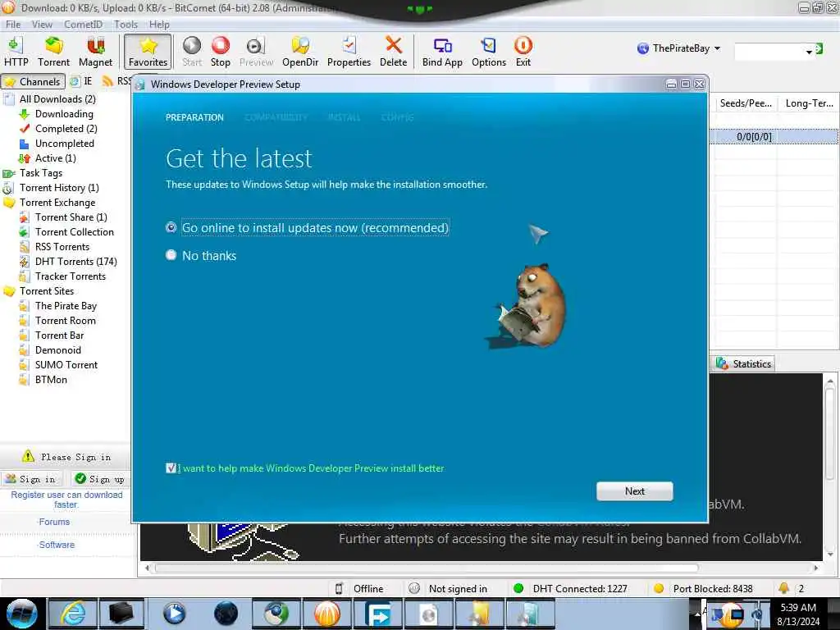
Task: Click Next in Windows Setup dialog
Action: tap(634, 491)
